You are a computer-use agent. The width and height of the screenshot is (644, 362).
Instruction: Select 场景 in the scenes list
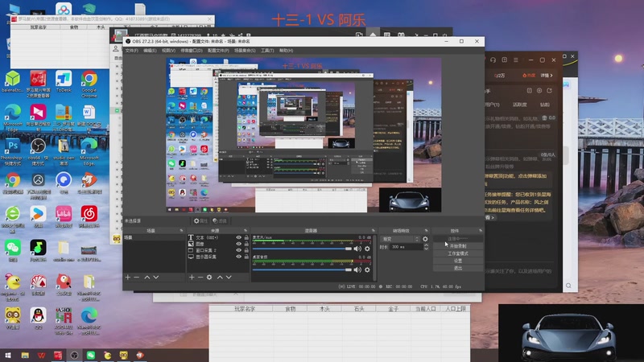point(154,237)
